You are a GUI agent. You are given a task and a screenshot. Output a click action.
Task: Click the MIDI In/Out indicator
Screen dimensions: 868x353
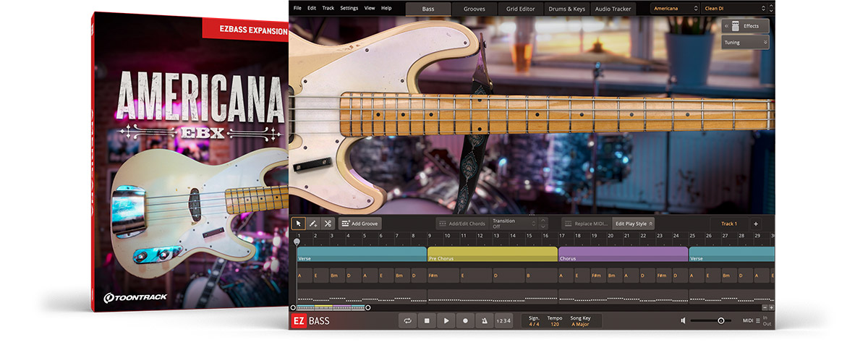pyautogui.click(x=767, y=320)
